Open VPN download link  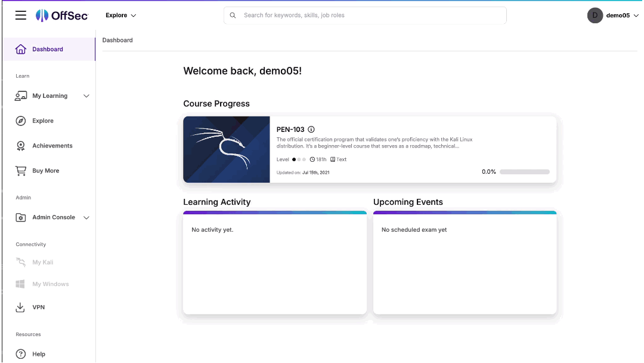[x=38, y=307]
